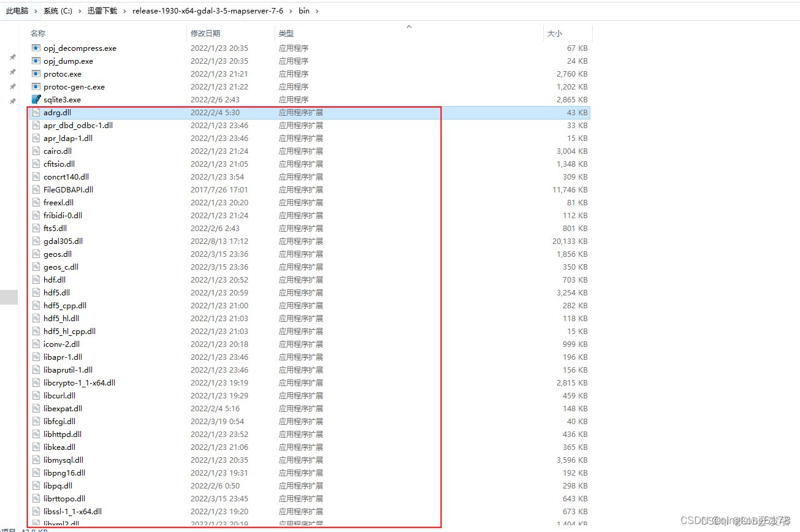Click the opj_decompress.exe application icon
This screenshot has height=532, width=800.
click(37, 48)
